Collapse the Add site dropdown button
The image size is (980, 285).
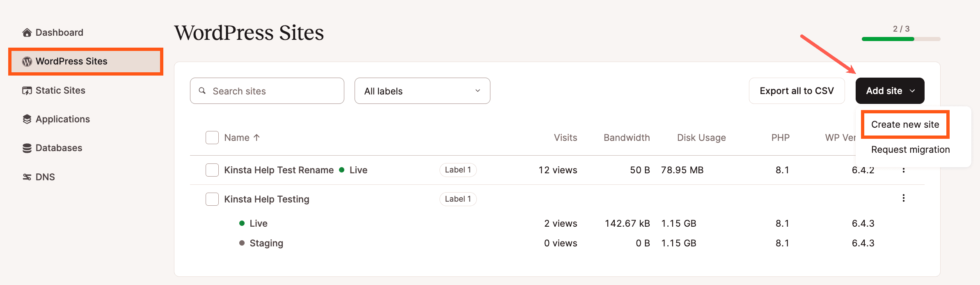pyautogui.click(x=890, y=91)
